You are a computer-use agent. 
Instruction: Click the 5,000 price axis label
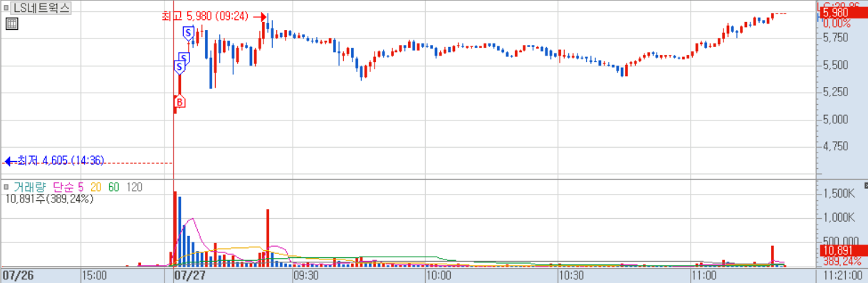(835, 119)
